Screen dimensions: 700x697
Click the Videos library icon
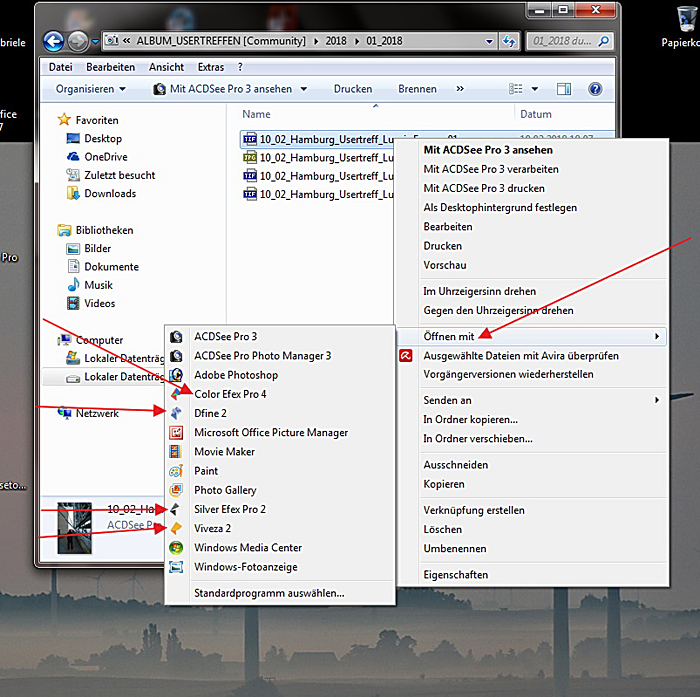(x=73, y=303)
